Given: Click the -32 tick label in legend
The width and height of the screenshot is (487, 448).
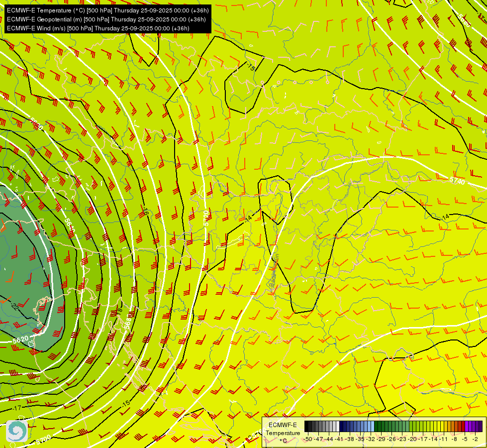Looking at the screenshot, I should [371, 440].
